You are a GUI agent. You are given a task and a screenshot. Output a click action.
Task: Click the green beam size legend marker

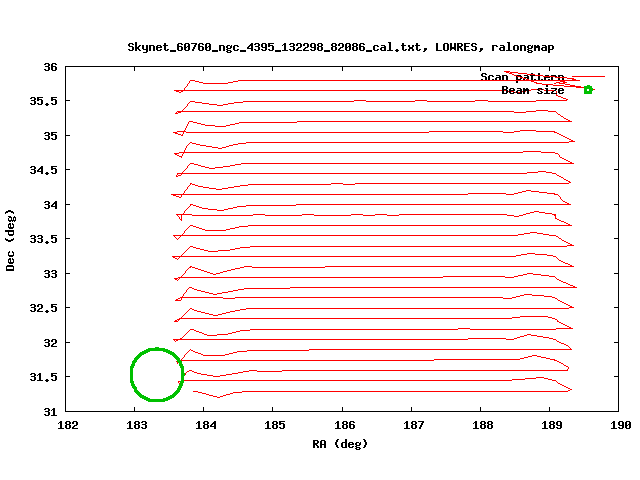[588, 90]
